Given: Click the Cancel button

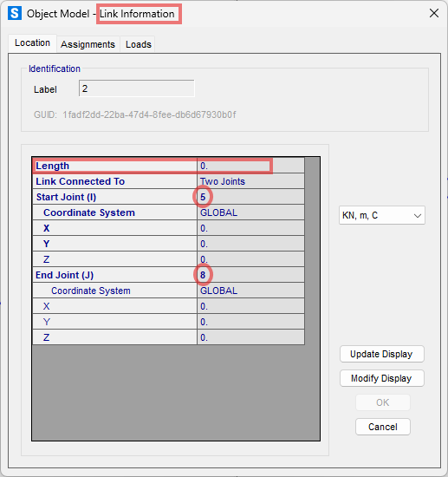Looking at the screenshot, I should point(383,427).
